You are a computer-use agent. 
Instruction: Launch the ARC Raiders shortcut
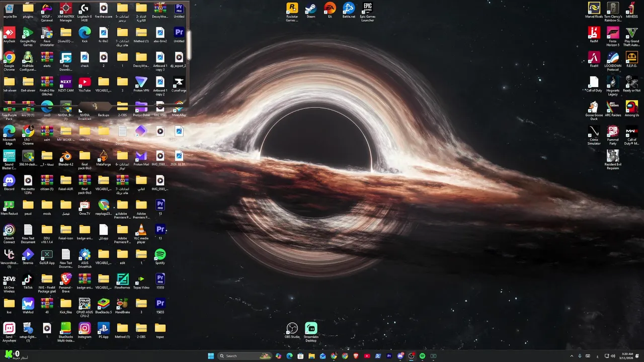tap(613, 110)
